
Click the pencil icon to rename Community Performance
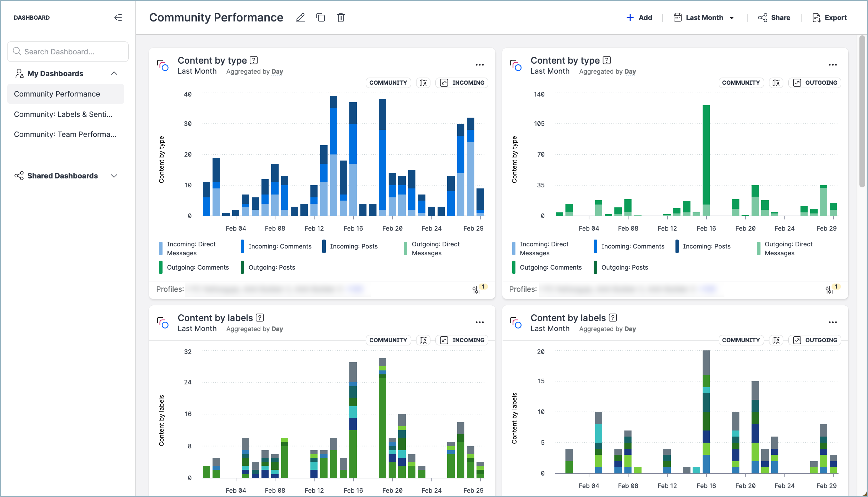(x=300, y=18)
